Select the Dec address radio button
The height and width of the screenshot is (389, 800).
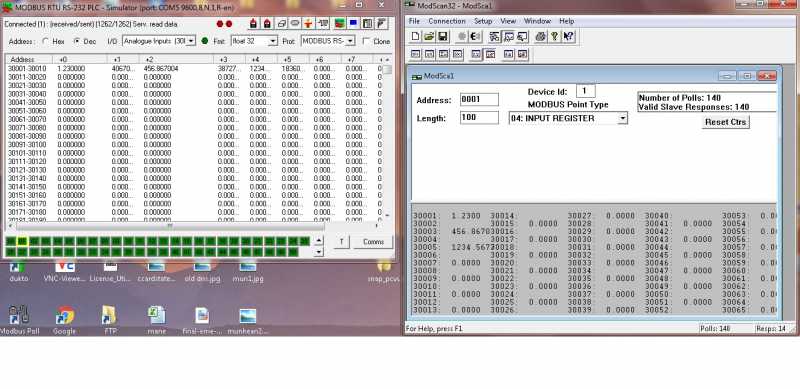(77, 41)
